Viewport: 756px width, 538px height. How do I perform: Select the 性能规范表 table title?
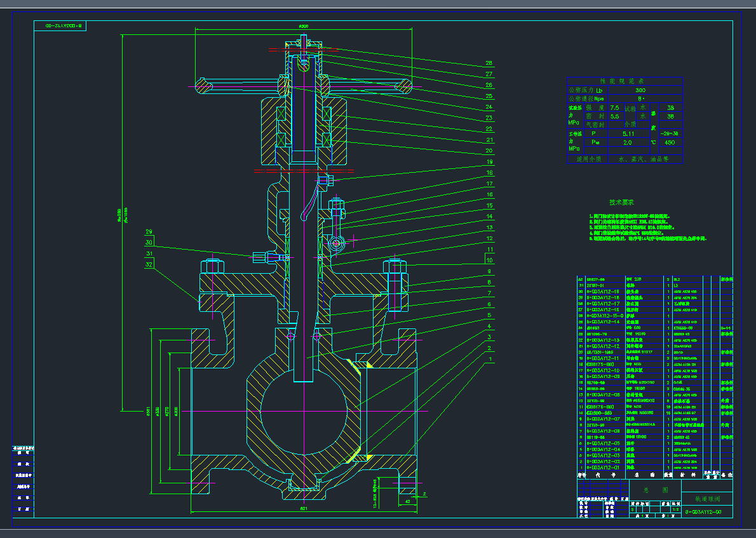point(624,81)
